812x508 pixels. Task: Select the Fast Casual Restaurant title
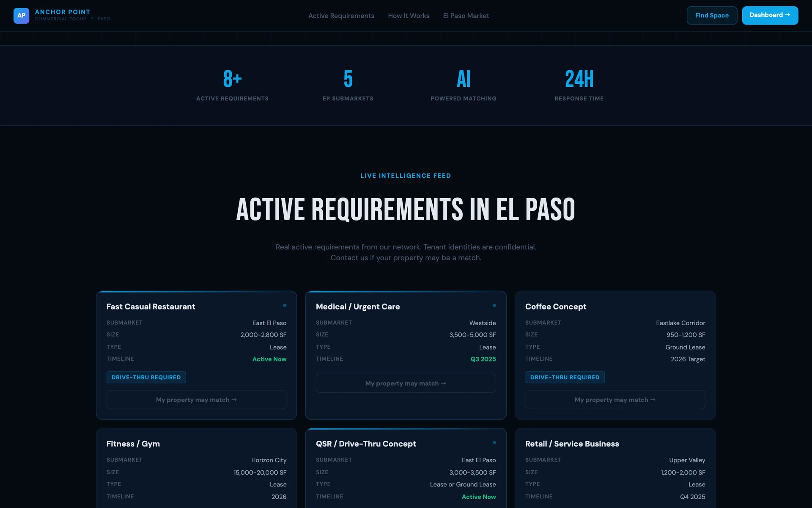[151, 306]
